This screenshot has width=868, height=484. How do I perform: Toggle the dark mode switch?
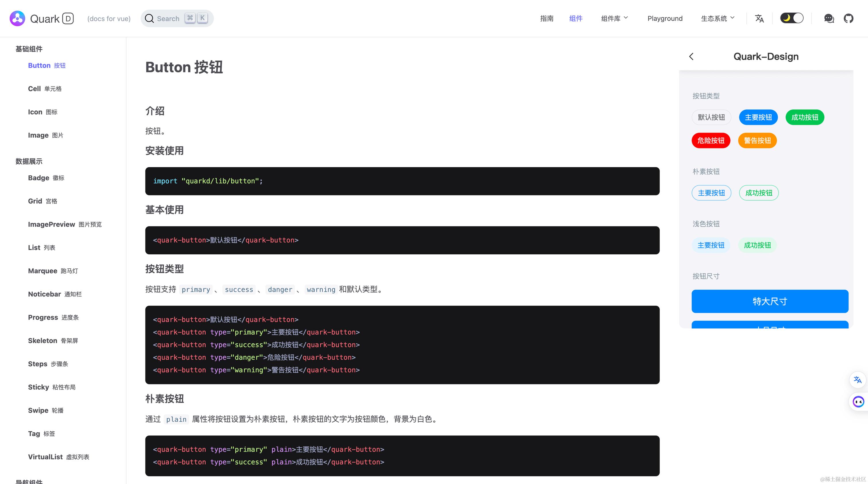[792, 18]
